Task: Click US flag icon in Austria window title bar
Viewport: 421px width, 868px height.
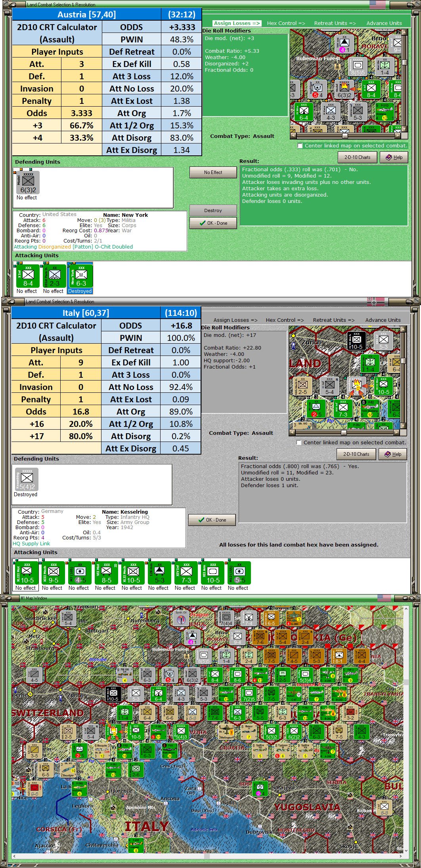Action: (x=377, y=5)
